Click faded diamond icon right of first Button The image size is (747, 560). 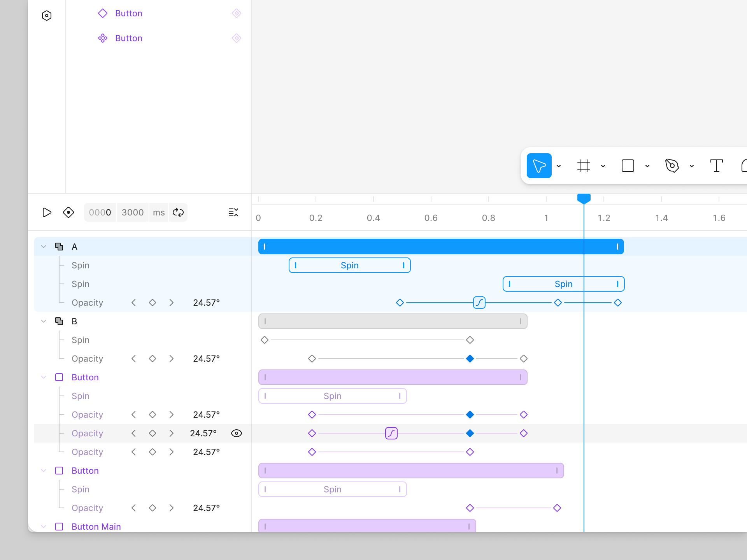tap(237, 13)
